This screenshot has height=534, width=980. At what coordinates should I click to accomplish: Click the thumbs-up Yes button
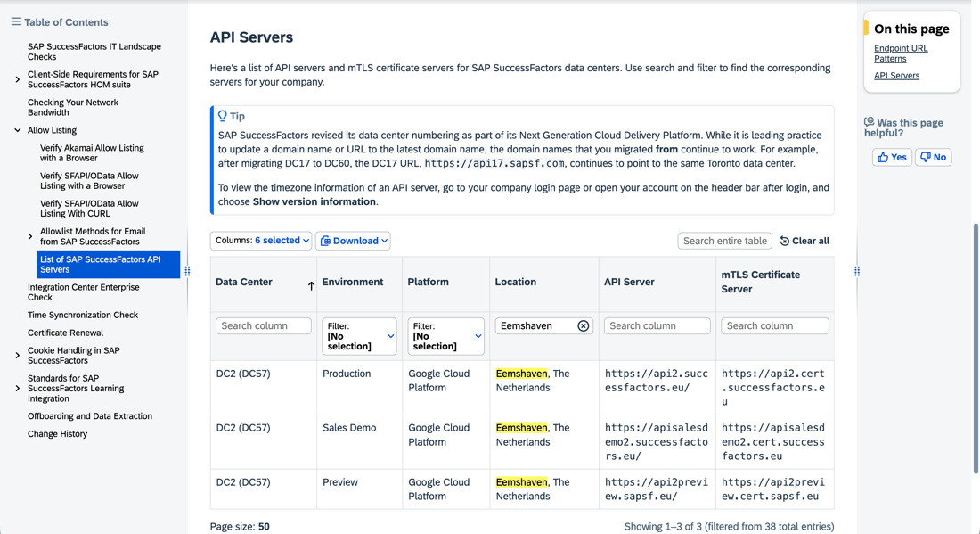892,157
